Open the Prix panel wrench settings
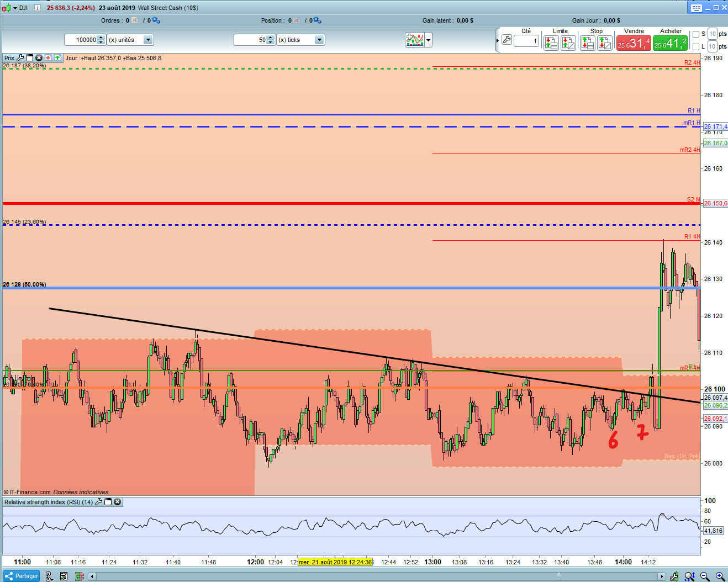Screen dimensions: 728x582 (x=20, y=57)
